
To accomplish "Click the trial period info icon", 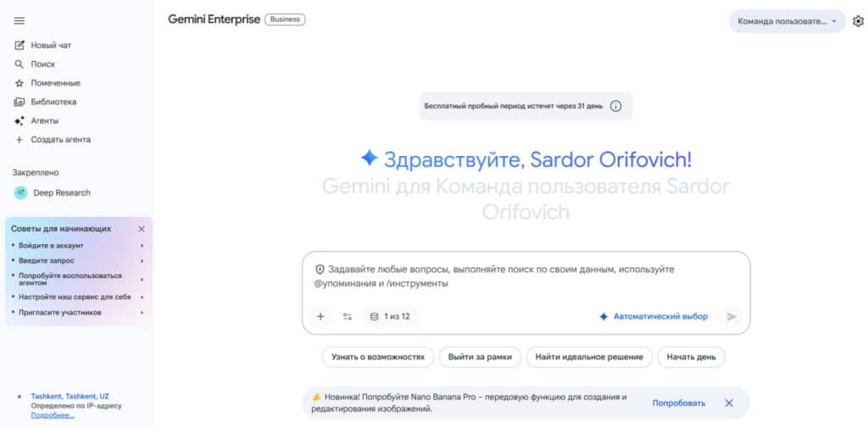I will [x=616, y=106].
